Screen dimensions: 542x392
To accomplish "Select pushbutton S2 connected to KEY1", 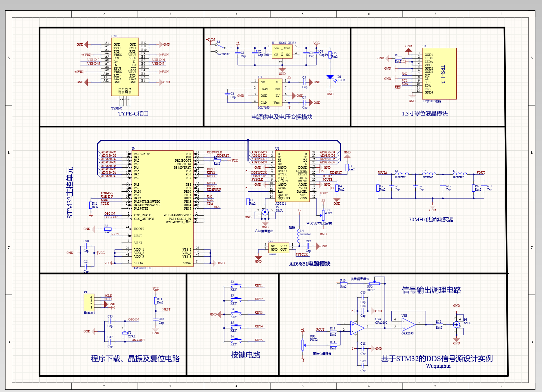I will pyautogui.click(x=236, y=286).
